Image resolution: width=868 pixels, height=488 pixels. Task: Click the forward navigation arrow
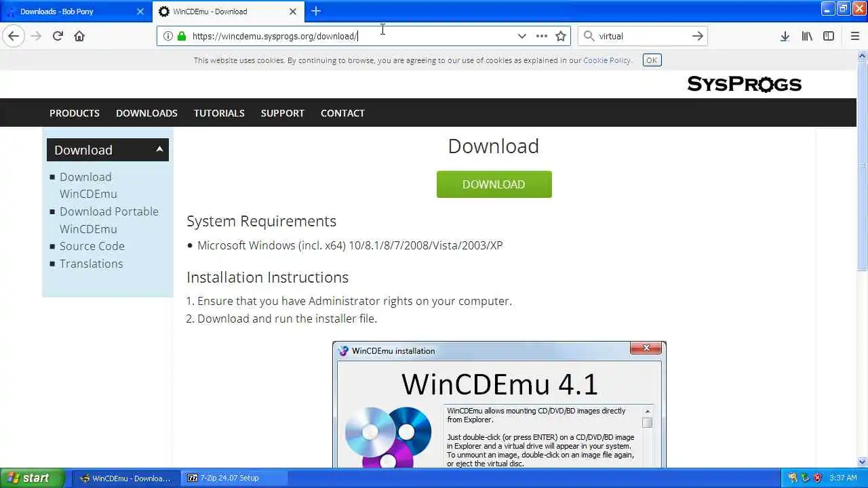pos(36,36)
